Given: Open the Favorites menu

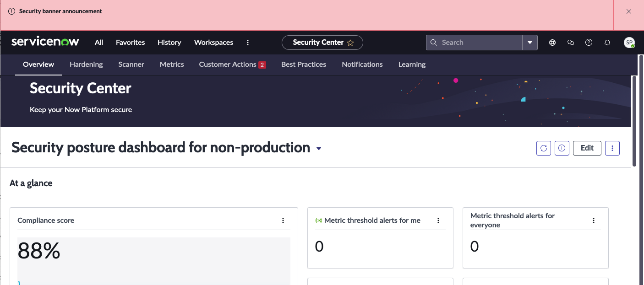Looking at the screenshot, I should tap(131, 42).
